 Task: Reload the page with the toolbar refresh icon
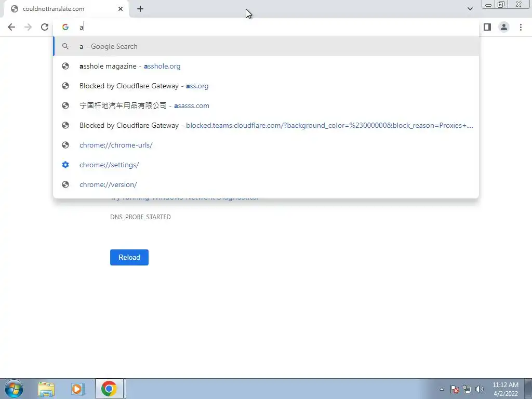point(45,27)
